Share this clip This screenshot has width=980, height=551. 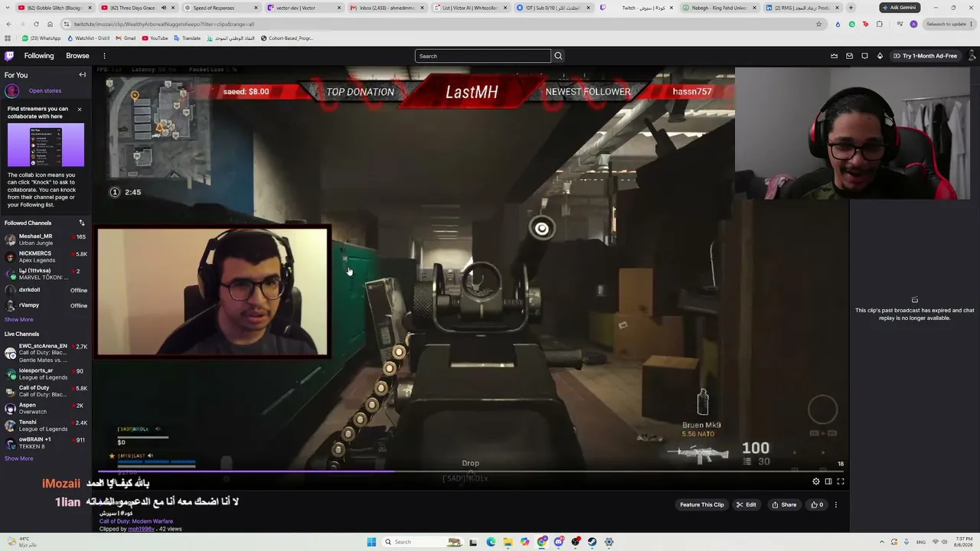(x=784, y=505)
